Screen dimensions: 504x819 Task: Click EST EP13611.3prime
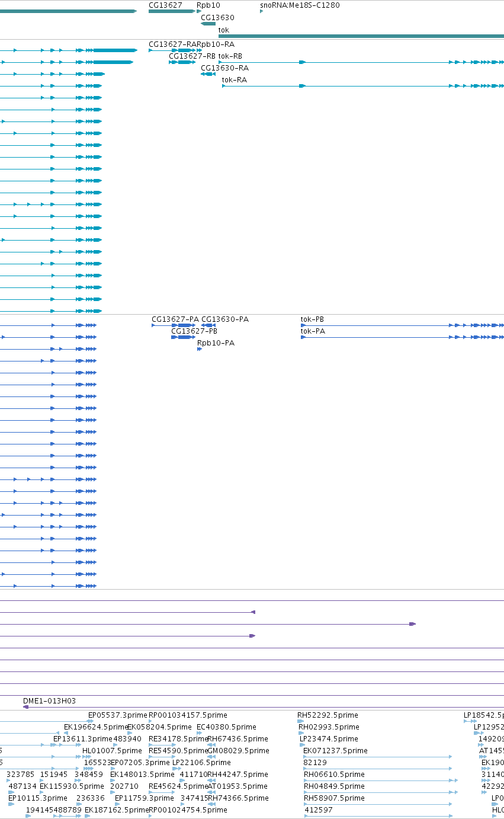(x=82, y=738)
